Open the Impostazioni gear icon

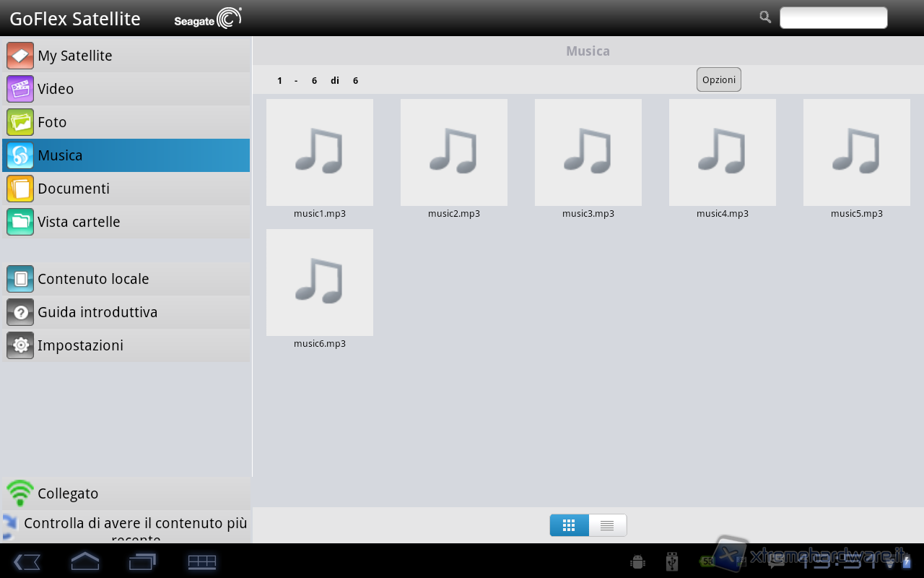[x=20, y=345]
